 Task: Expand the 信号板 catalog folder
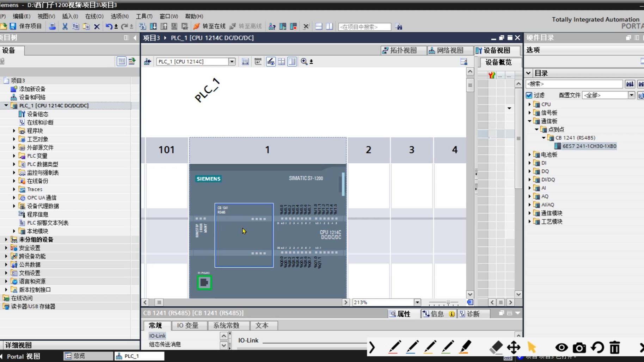click(x=529, y=113)
